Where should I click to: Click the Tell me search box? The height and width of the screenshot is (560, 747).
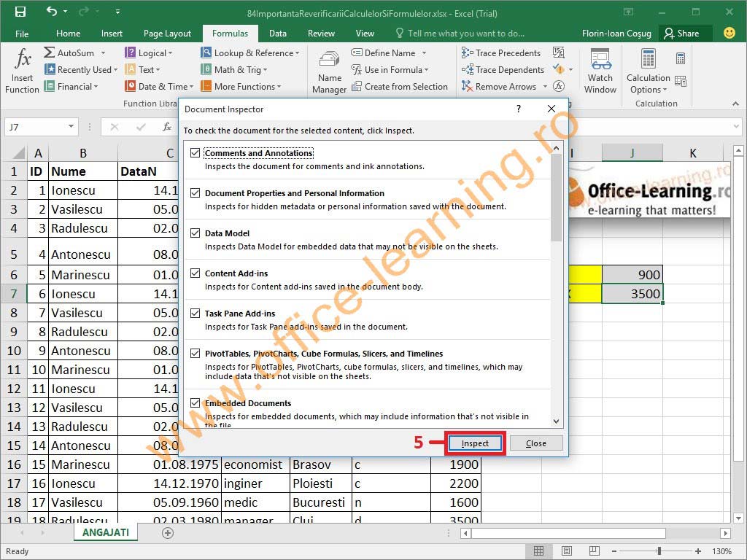tap(460, 34)
